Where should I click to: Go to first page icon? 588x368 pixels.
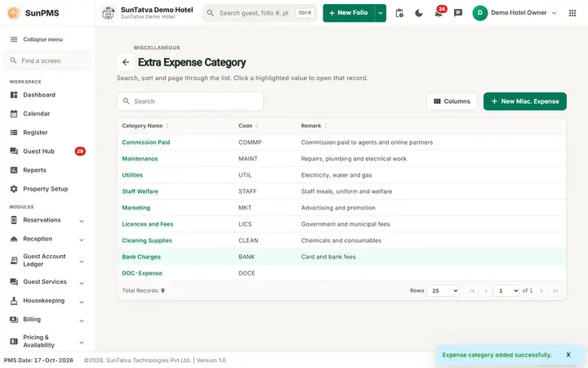(x=472, y=290)
